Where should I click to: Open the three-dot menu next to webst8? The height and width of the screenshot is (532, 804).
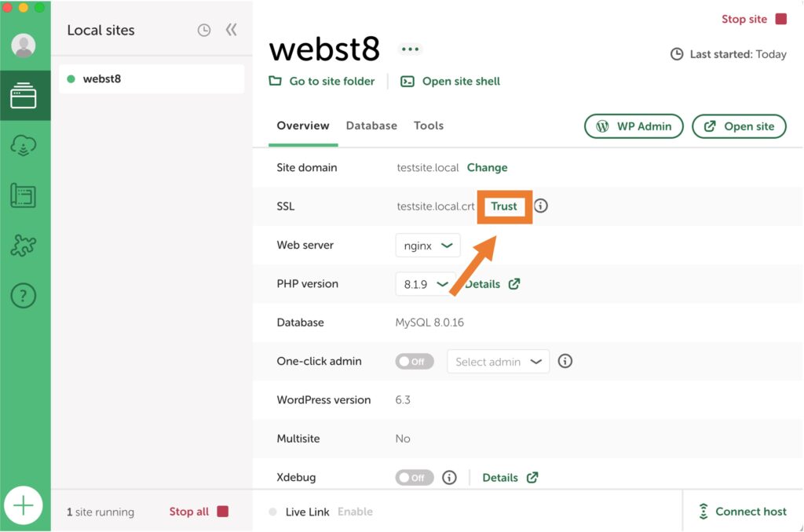410,49
